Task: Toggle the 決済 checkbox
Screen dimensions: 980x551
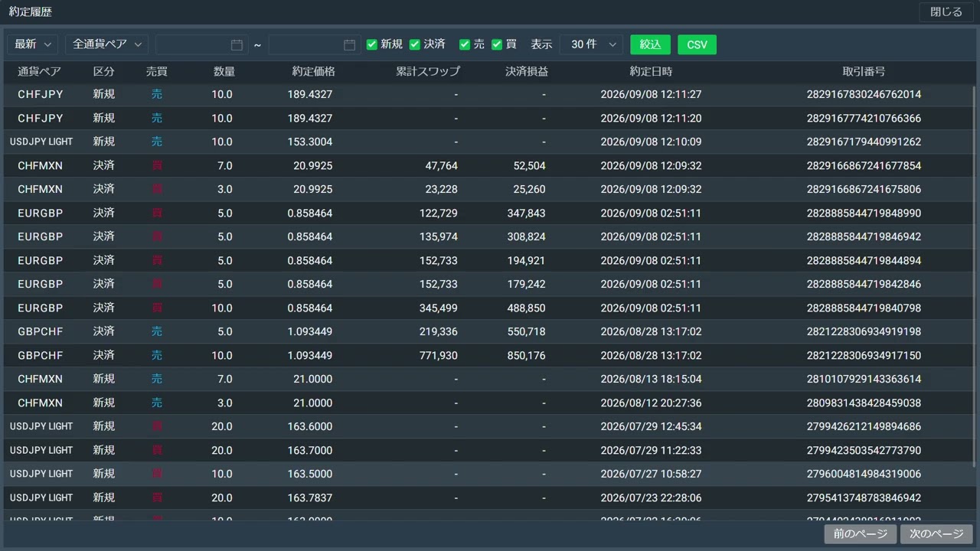Action: (415, 44)
